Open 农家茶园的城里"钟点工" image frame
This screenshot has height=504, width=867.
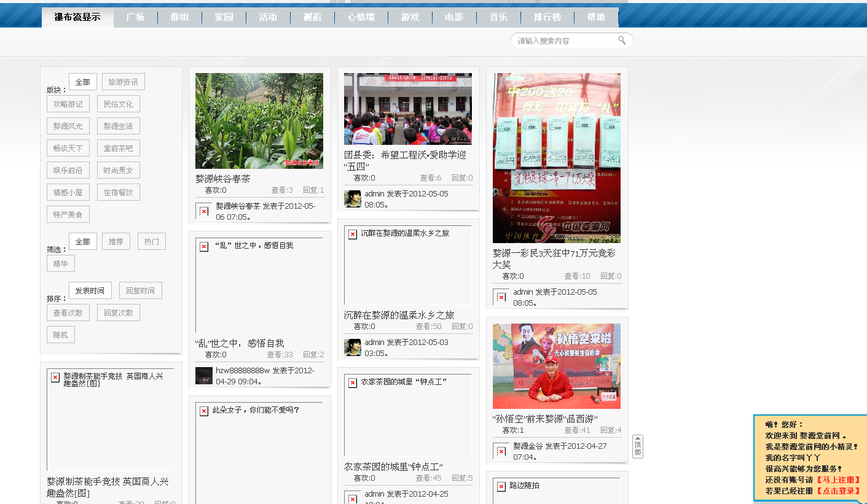tap(408, 415)
